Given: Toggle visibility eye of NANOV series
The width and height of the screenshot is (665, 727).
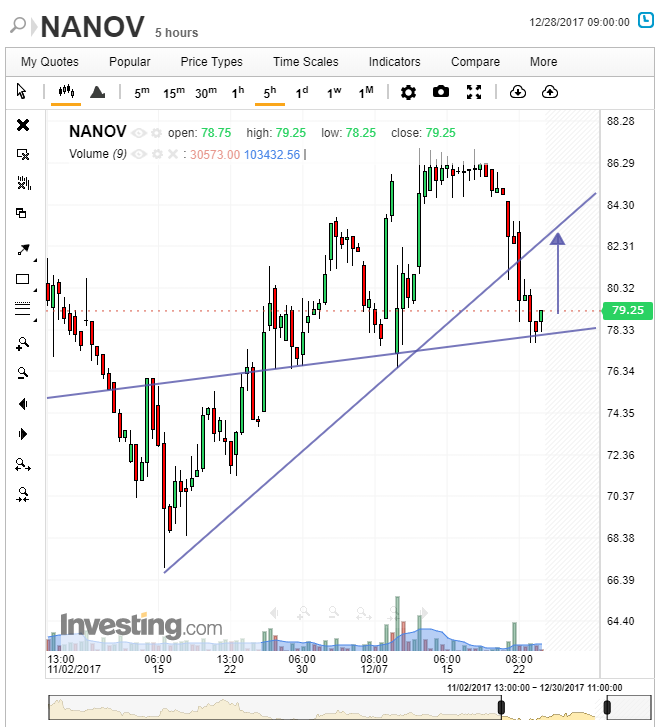Looking at the screenshot, I should point(139,133).
